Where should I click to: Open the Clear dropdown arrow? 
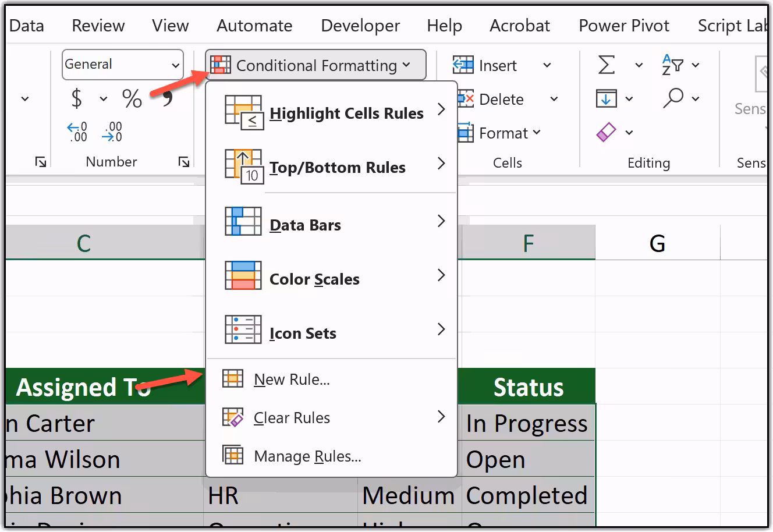pos(629,133)
